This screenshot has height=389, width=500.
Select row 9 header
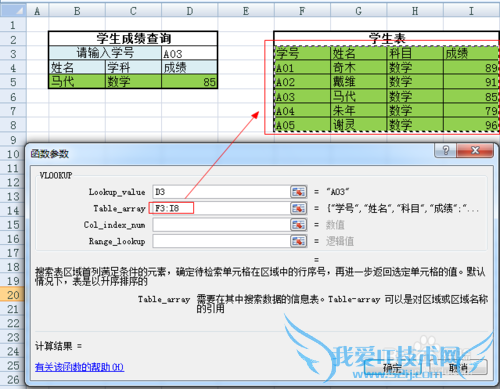(x=13, y=139)
